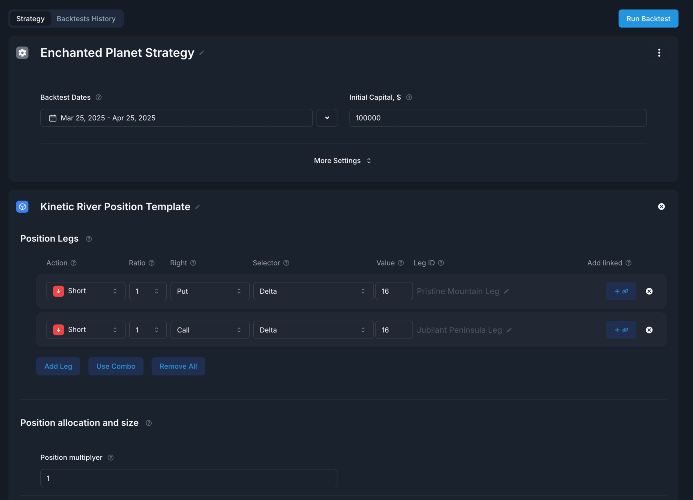Screen dimensions: 693x500
Task: Click the Run Backtest button
Action: coord(648,19)
